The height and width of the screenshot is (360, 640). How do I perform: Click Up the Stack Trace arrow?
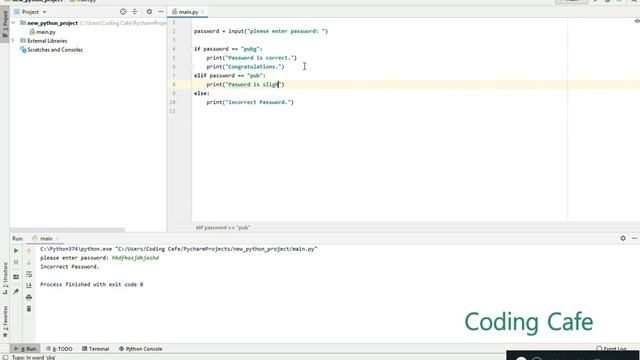[x=29, y=251]
